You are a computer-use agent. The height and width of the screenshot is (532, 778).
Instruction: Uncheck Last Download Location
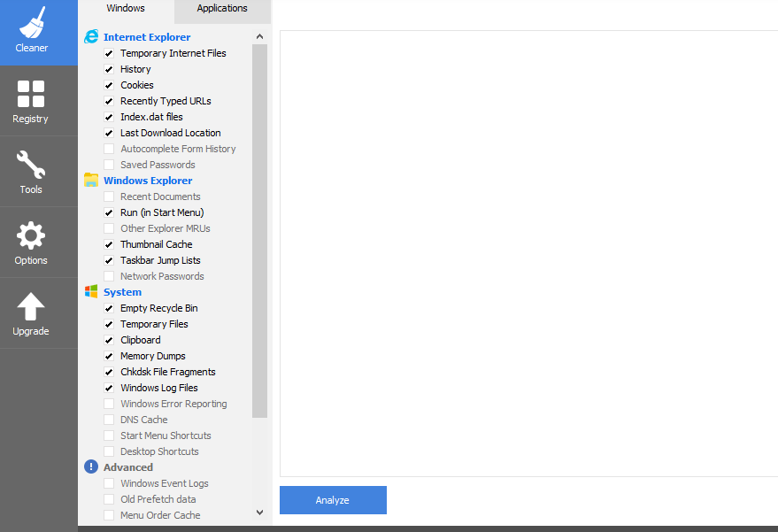pyautogui.click(x=109, y=133)
